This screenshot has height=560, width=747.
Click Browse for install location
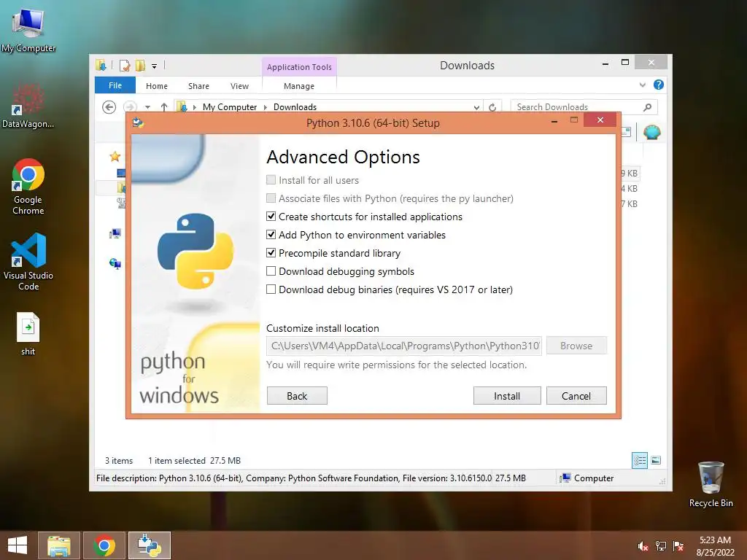click(576, 346)
